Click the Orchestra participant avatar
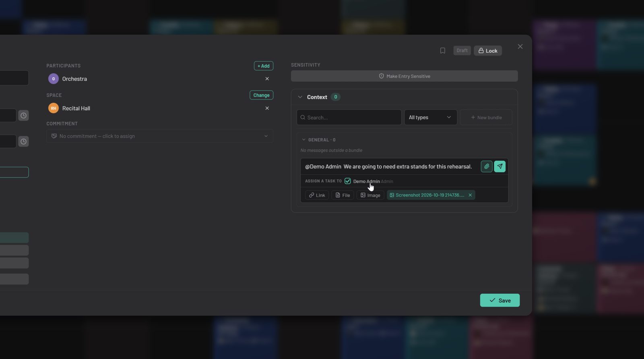This screenshot has height=359, width=644. tap(54, 79)
